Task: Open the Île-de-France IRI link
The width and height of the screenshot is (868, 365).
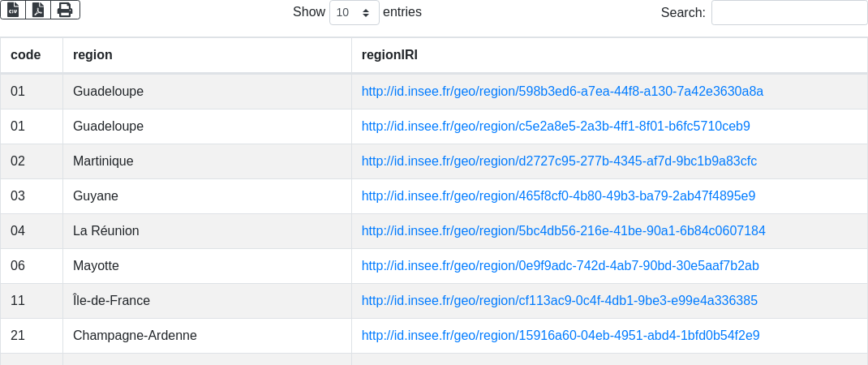Action: click(x=559, y=301)
